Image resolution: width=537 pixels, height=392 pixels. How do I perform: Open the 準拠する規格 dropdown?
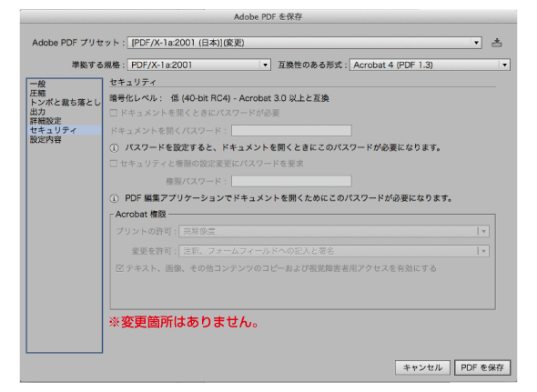[x=199, y=65]
